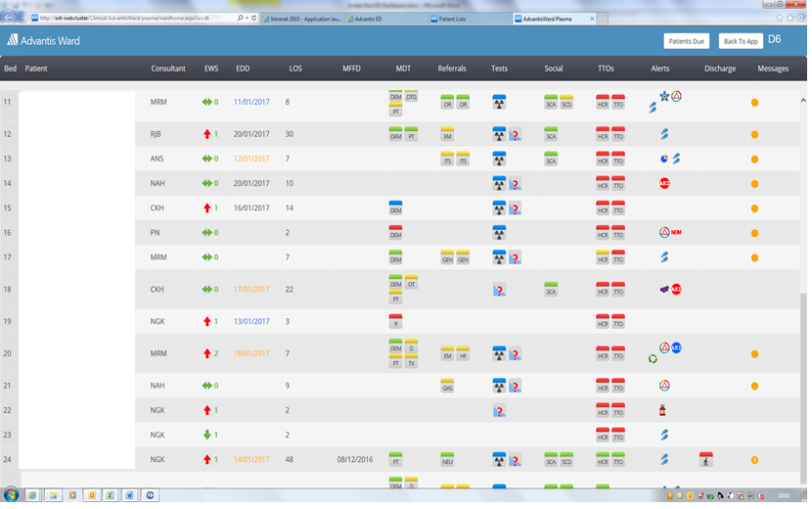The width and height of the screenshot is (812, 509).
Task: Click the NEM alert icon in bed 16 row
Action: pos(676,233)
